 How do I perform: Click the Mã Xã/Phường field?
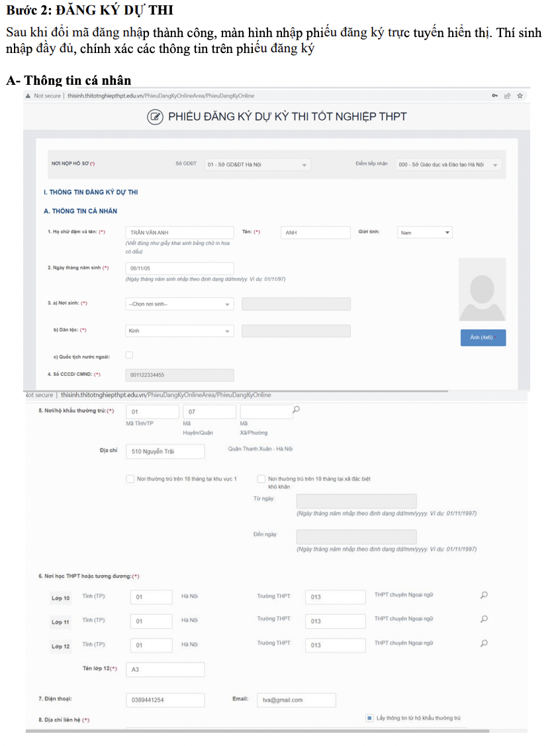click(266, 411)
